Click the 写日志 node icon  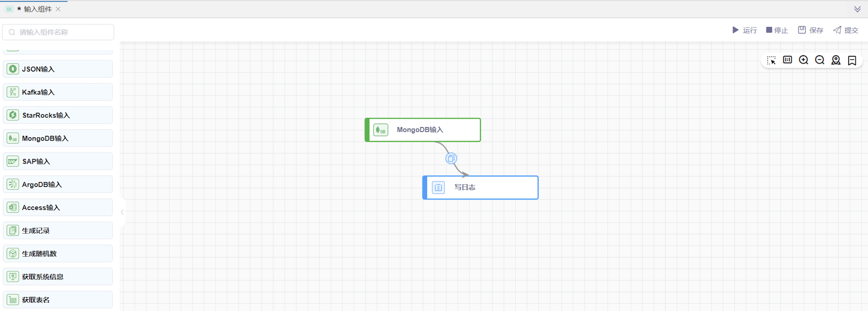tap(438, 187)
